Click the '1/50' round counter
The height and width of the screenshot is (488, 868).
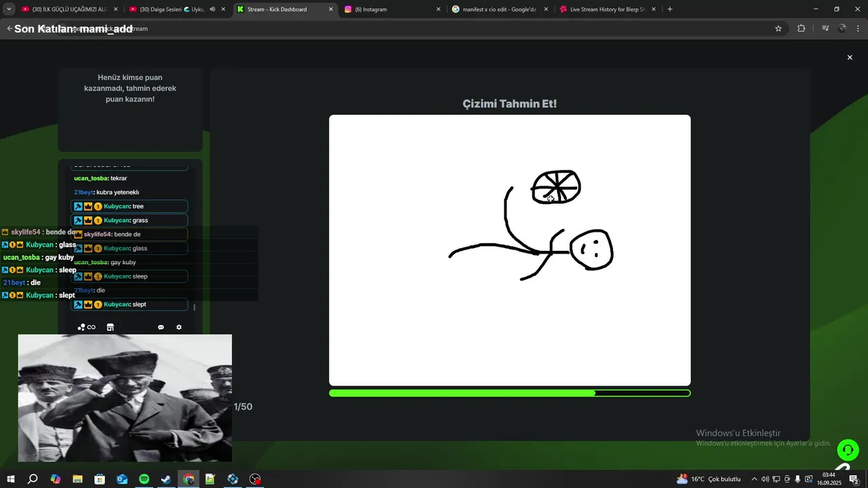click(x=243, y=407)
